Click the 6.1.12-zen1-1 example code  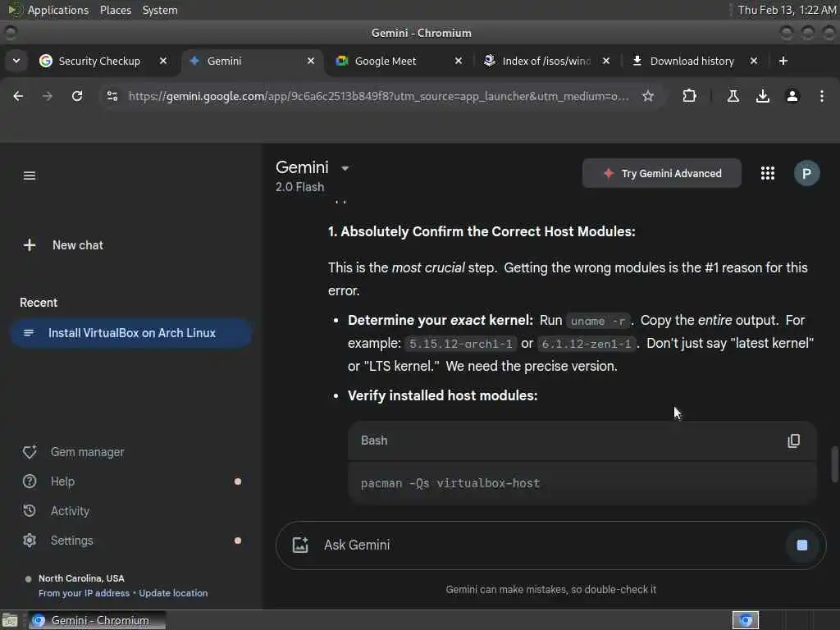tap(587, 344)
